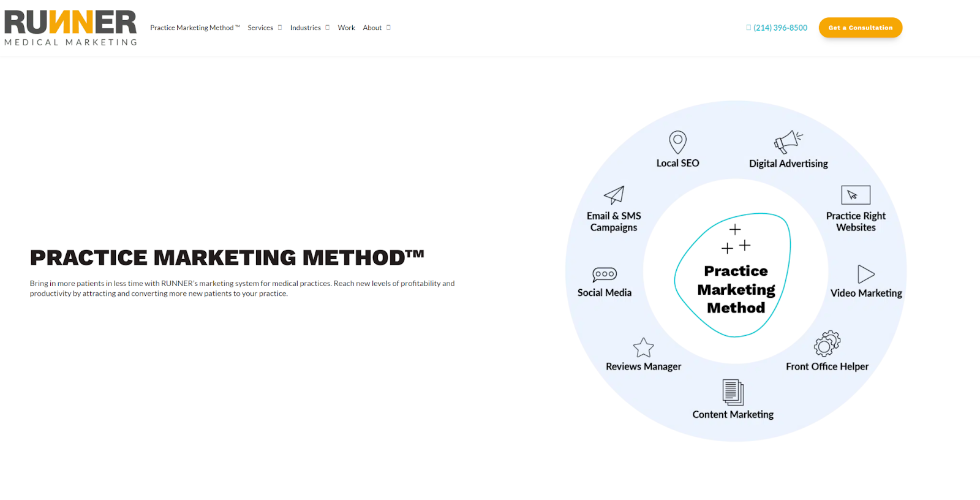Image resolution: width=980 pixels, height=500 pixels.
Task: Click the RUNNER Medical Marketing logo
Action: point(70,28)
